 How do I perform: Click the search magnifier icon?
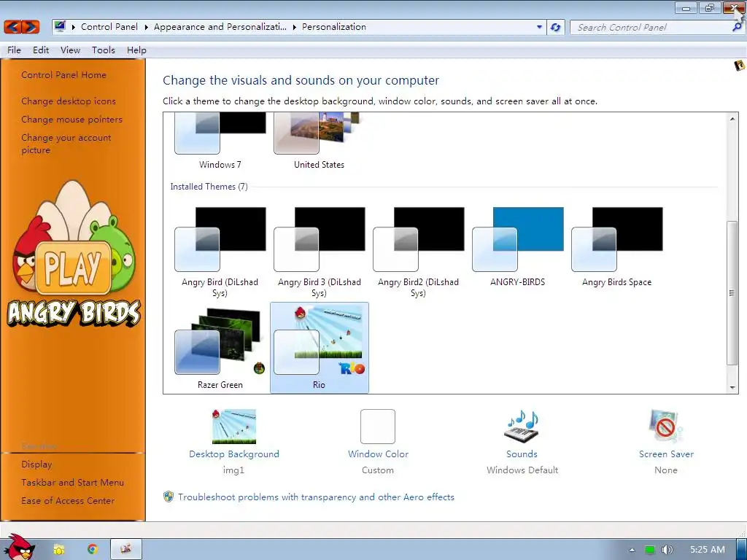point(737,27)
